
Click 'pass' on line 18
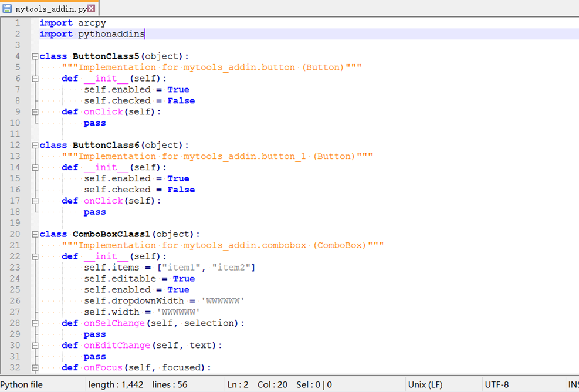tap(94, 212)
